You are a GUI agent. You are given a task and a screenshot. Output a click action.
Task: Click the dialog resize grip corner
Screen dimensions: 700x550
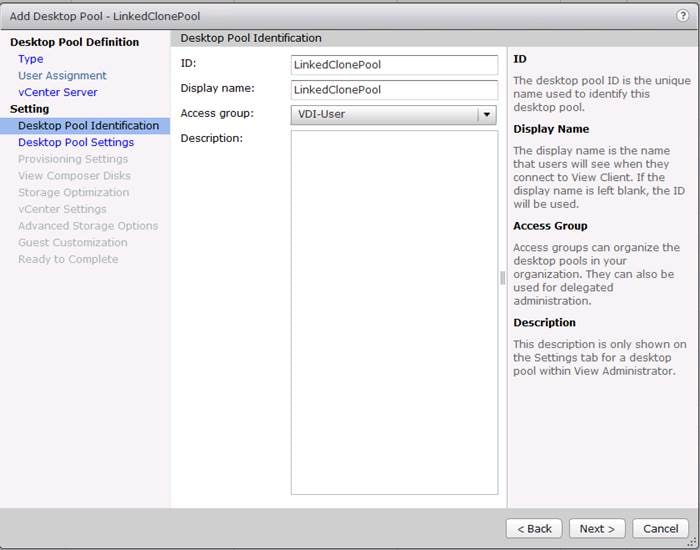(x=692, y=542)
